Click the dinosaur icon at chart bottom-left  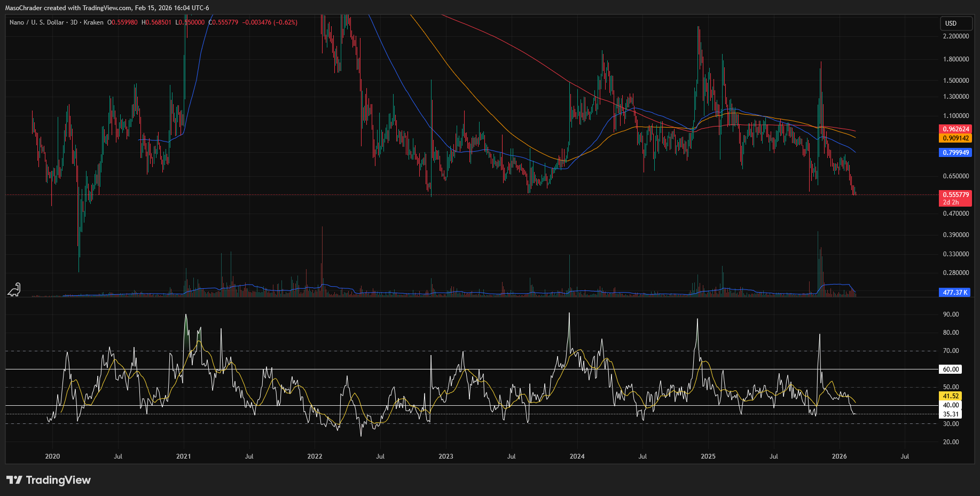[x=14, y=289]
